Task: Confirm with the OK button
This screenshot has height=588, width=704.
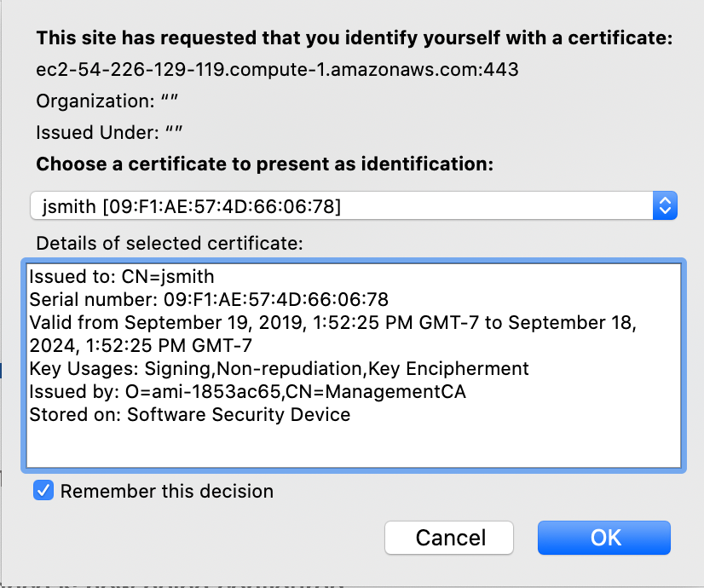Action: [x=603, y=538]
